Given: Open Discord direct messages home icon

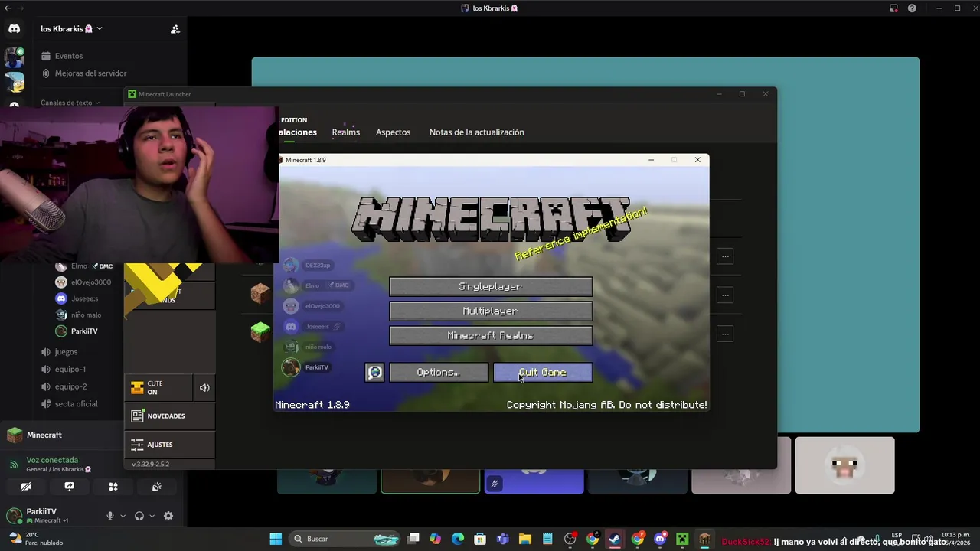Looking at the screenshot, I should tap(14, 29).
